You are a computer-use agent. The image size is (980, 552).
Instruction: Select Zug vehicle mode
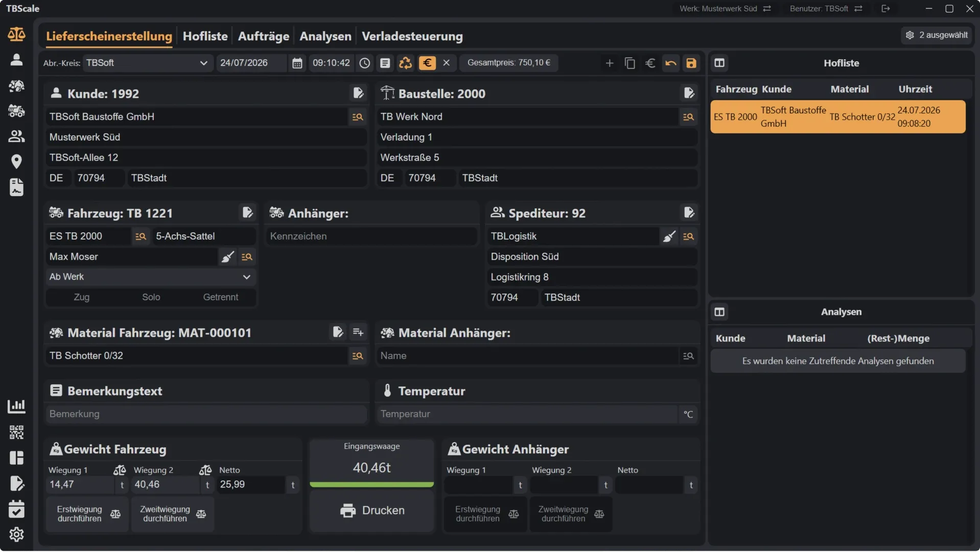pos(81,297)
